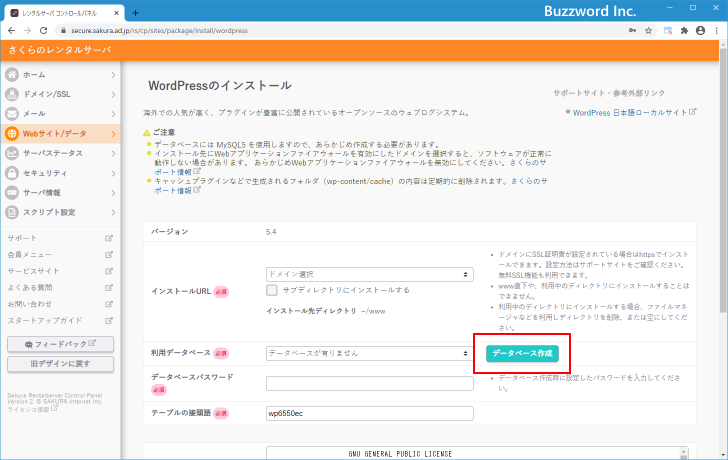Click the さくらのレンタルサーバ header logo
Screen dimensions: 728x460
click(60, 50)
